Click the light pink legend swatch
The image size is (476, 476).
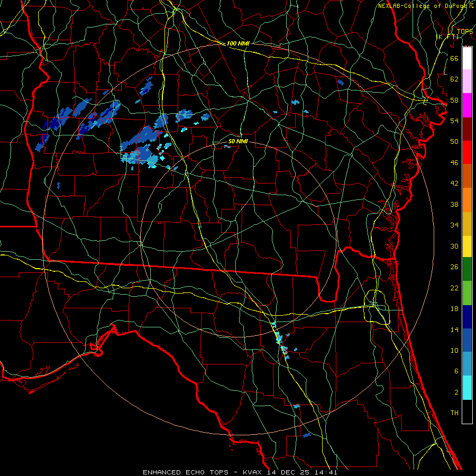[x=467, y=81]
